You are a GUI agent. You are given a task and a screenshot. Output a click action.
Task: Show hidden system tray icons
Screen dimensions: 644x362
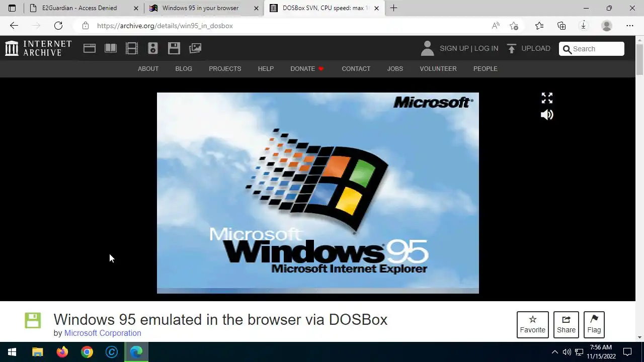554,352
